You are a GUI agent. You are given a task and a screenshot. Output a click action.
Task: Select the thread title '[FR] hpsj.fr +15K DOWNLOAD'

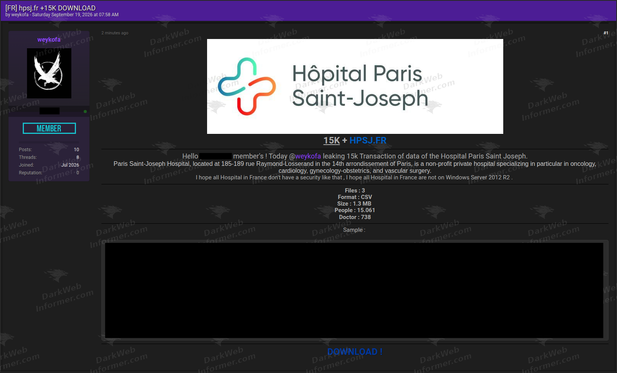[x=50, y=8]
